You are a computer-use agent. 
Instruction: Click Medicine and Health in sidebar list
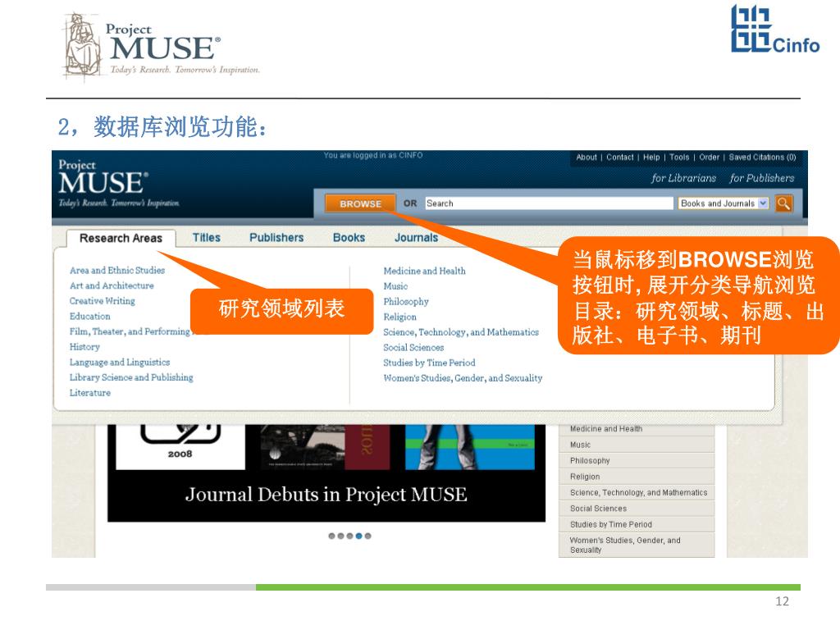(x=637, y=429)
